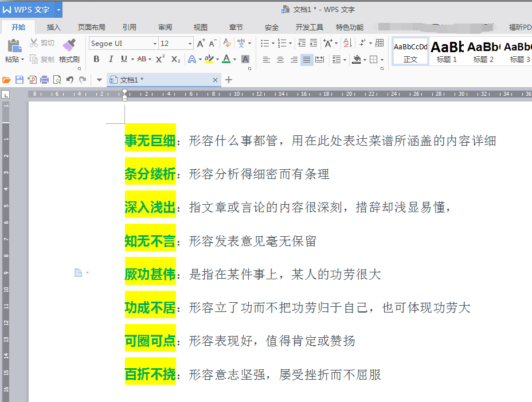Image resolution: width=532 pixels, height=402 pixels.
Task: Open the 页面布局 (Page Layout) tab
Action: pyautogui.click(x=92, y=27)
